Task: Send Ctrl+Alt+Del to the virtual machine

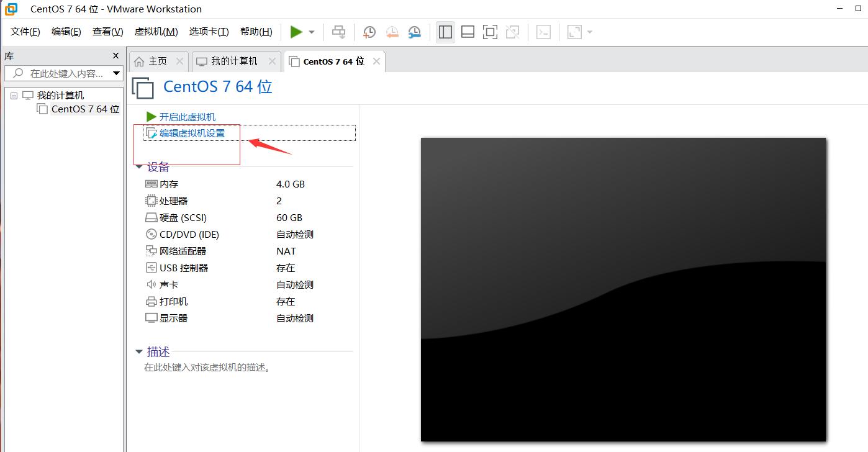Action: [338, 32]
